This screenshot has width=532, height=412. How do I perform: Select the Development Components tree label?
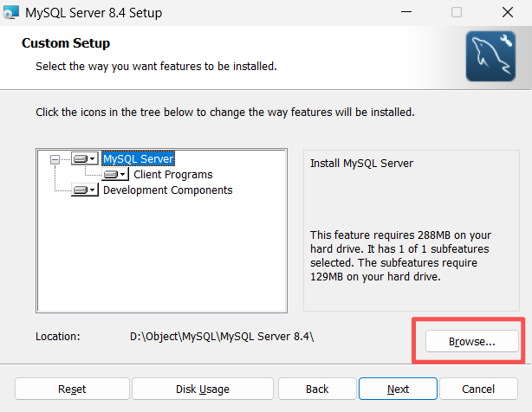(167, 190)
